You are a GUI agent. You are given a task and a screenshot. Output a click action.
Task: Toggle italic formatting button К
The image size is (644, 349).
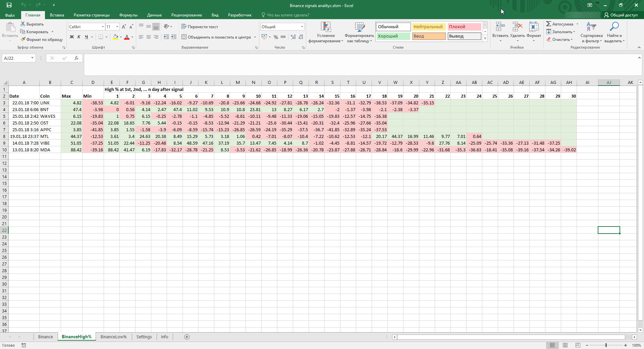point(79,37)
